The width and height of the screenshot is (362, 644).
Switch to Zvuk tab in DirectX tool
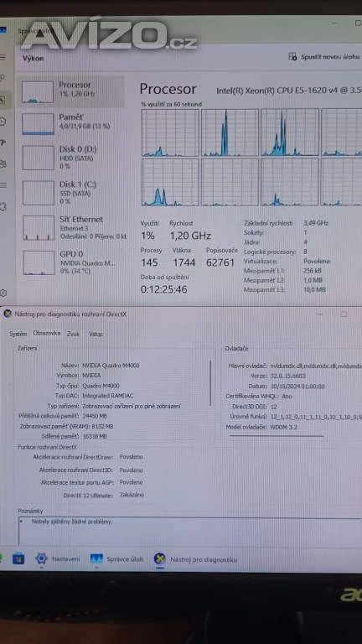74,334
